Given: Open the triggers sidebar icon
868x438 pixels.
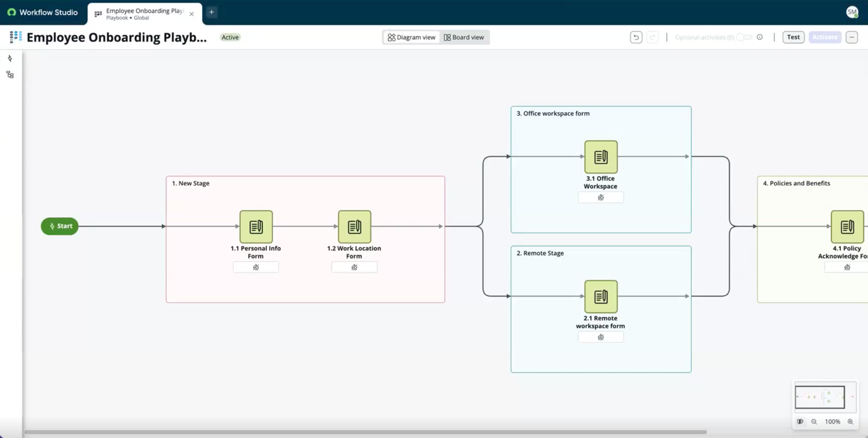Looking at the screenshot, I should [10, 59].
